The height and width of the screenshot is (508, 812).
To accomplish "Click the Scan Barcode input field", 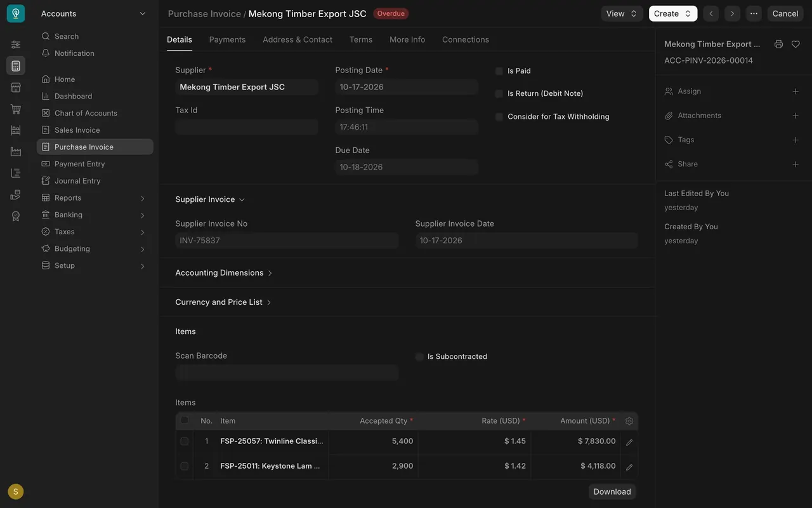I will click(x=287, y=373).
